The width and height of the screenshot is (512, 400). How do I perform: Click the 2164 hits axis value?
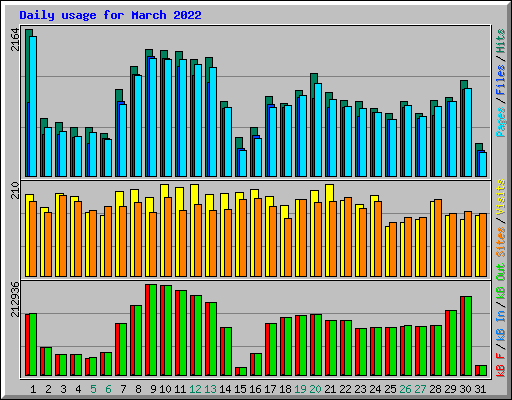(15, 40)
